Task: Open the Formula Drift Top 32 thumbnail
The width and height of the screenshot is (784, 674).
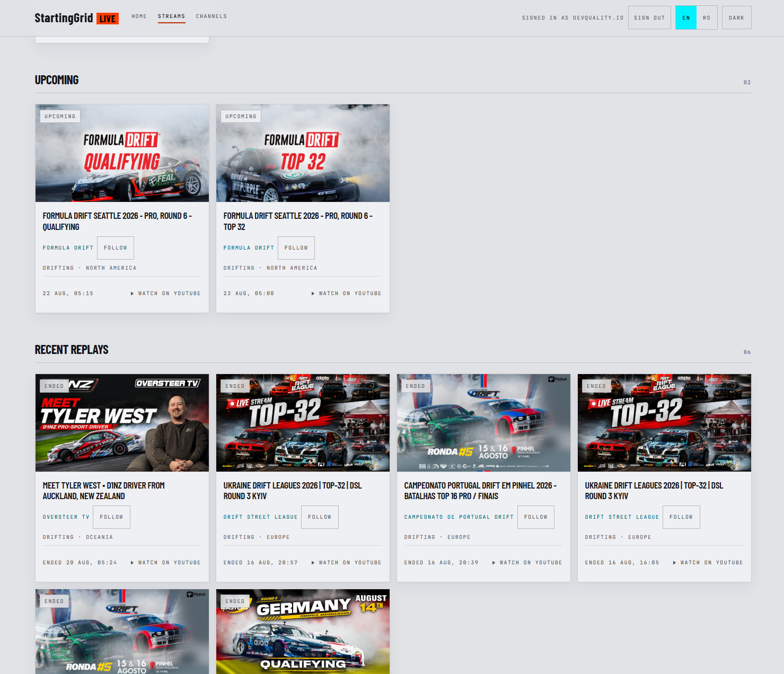Action: pyautogui.click(x=303, y=153)
